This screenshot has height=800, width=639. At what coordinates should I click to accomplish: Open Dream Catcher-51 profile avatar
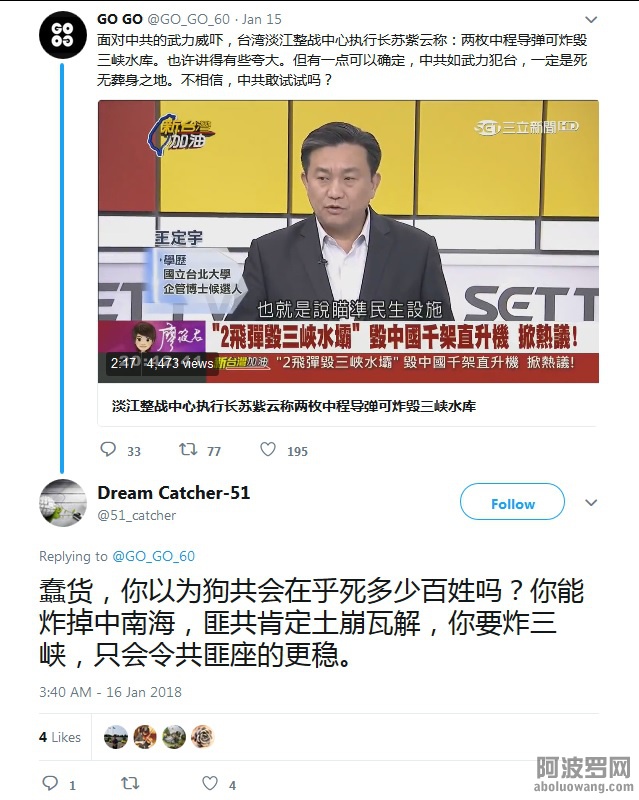(63, 503)
